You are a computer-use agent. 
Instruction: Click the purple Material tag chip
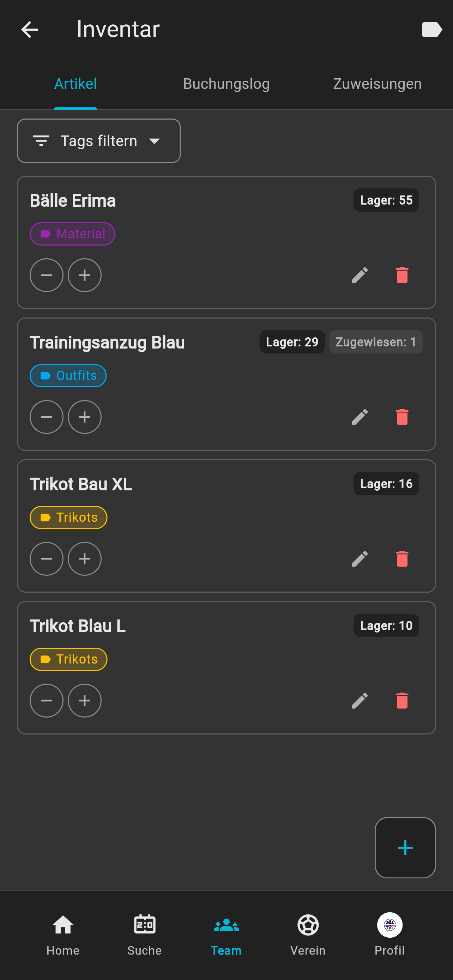pyautogui.click(x=72, y=234)
